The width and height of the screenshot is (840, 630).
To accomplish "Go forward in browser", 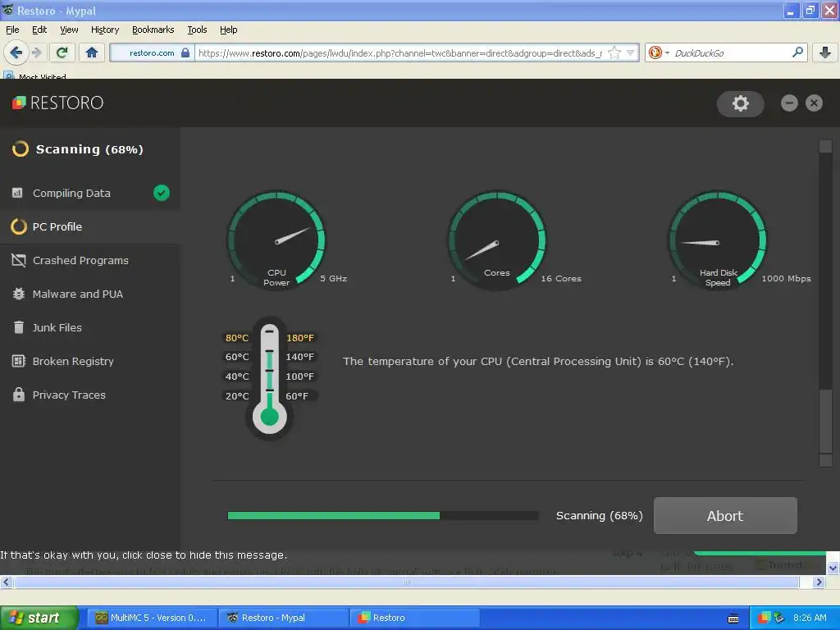I will click(37, 52).
